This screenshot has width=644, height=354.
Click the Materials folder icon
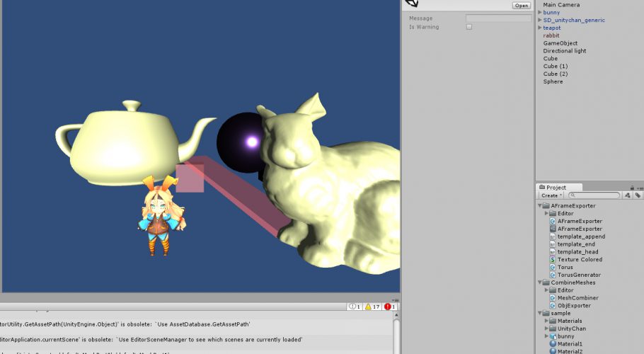[x=553, y=321]
